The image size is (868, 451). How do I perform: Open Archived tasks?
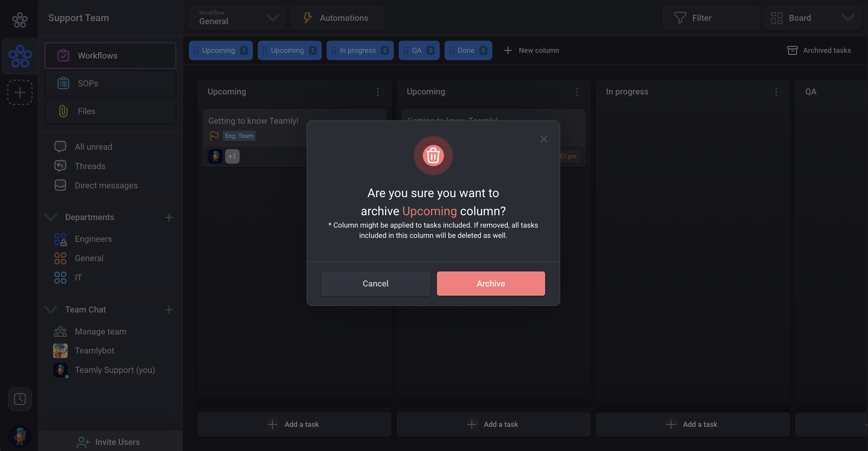tap(819, 50)
